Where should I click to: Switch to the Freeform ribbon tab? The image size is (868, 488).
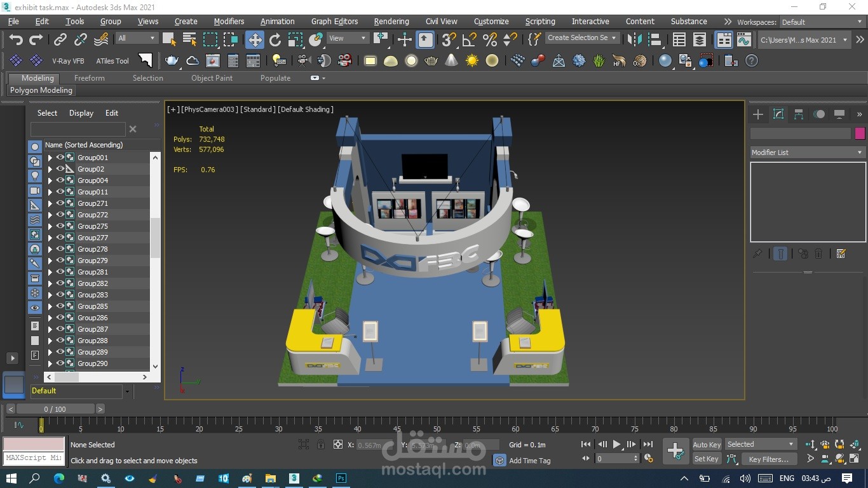coord(90,78)
